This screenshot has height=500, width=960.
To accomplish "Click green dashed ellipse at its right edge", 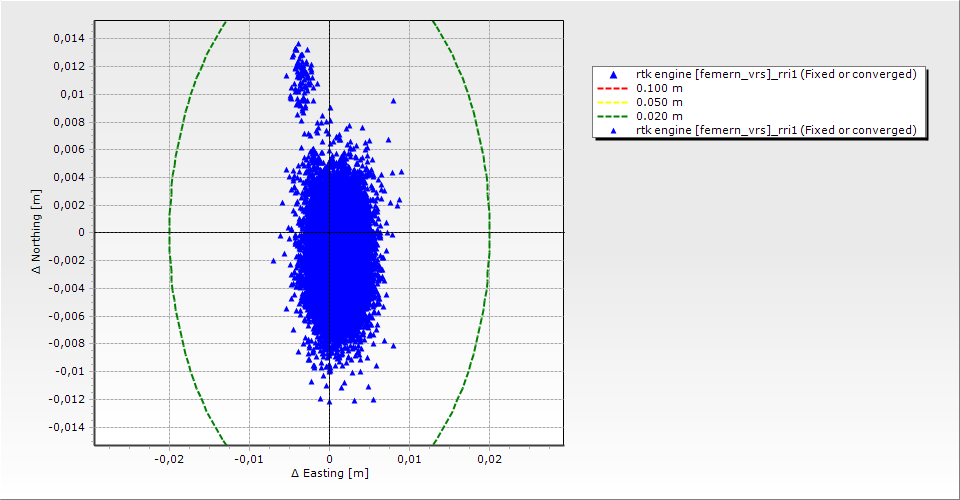I will coord(490,232).
